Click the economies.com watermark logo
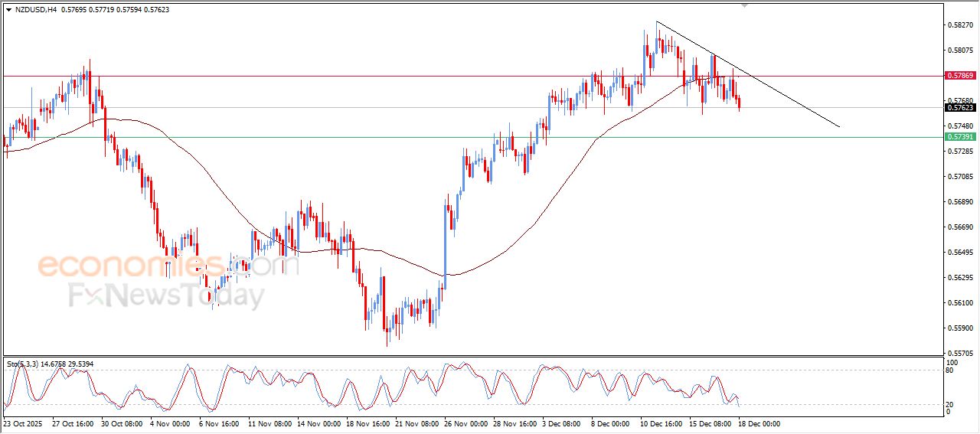The image size is (980, 434). [x=167, y=266]
